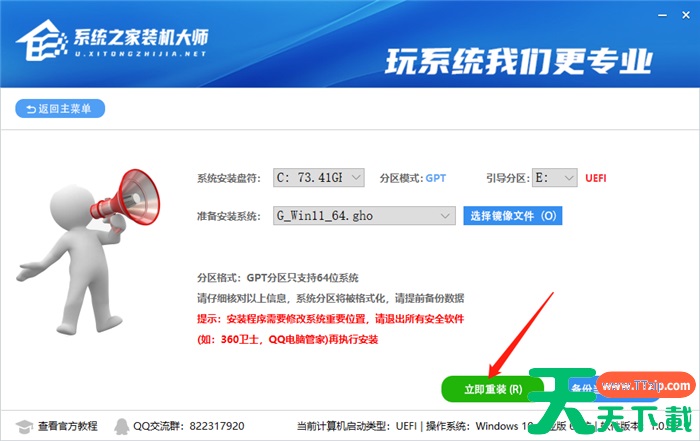Click the blue GPT partition mode label
Image resolution: width=700 pixels, height=441 pixels.
coord(436,178)
